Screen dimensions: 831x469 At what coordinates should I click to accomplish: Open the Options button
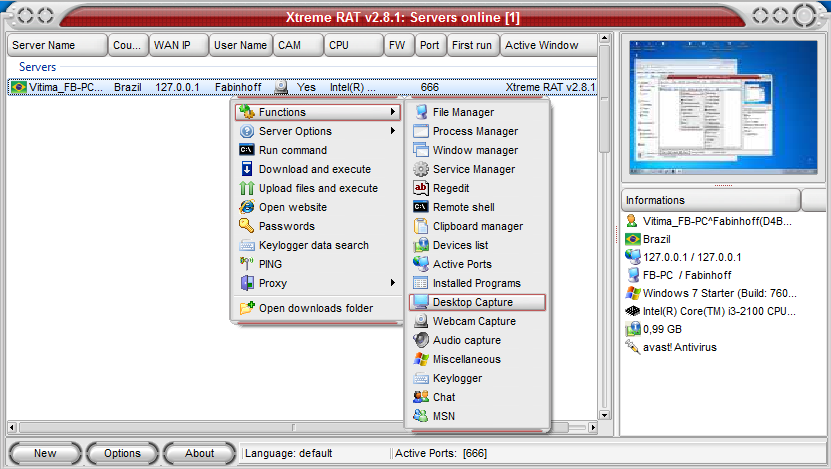122,453
